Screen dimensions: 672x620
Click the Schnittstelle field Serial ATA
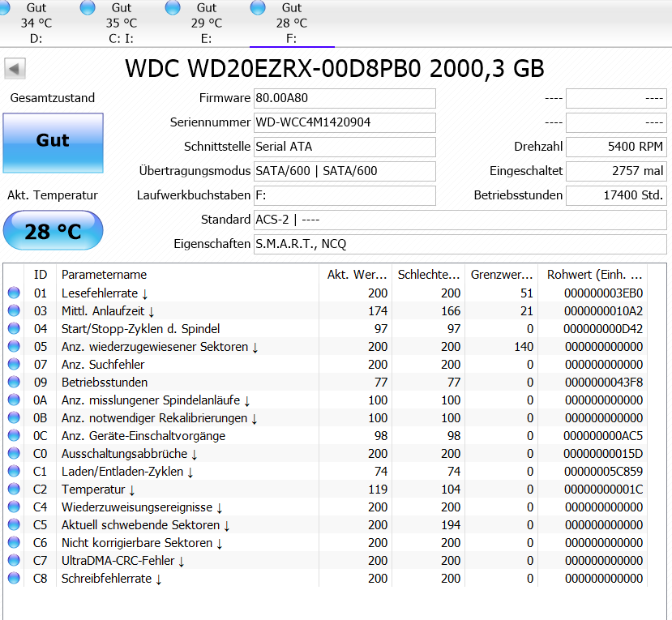(x=345, y=147)
